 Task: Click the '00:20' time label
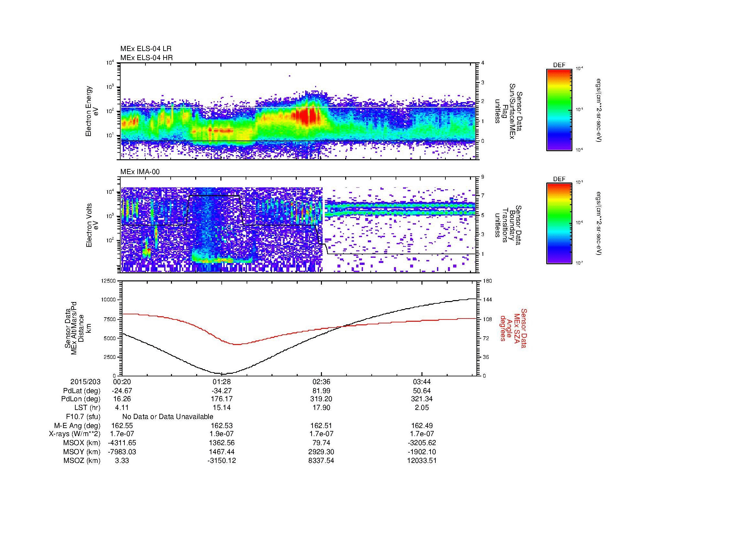click(x=122, y=382)
